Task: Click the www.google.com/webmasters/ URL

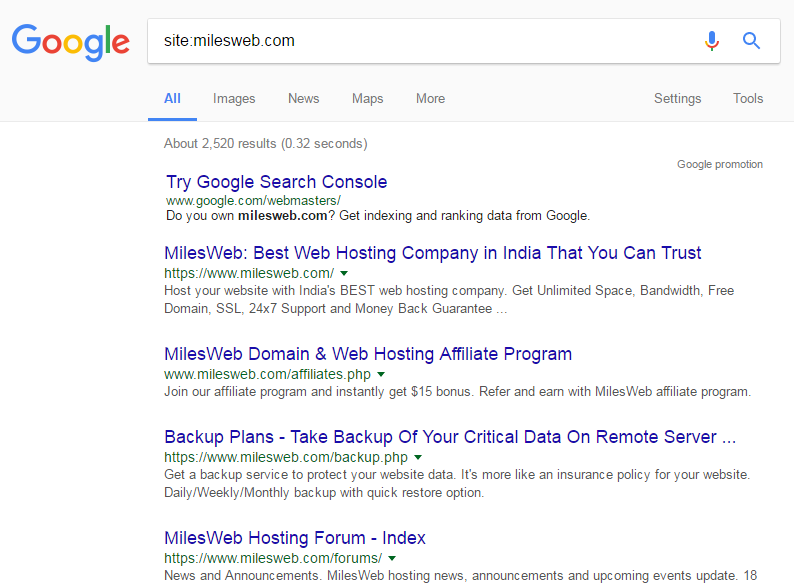Action: (253, 201)
